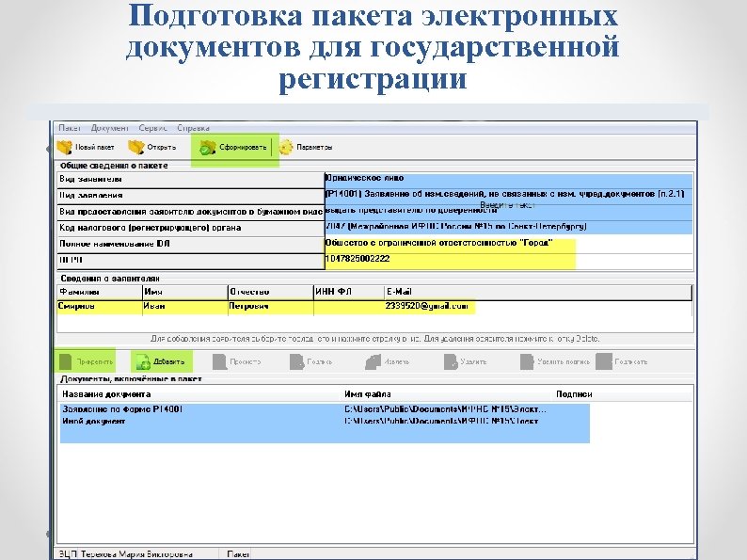The width and height of the screenshot is (747, 560).
Task: Select the applicant surname Смирнов cell
Action: [100, 307]
